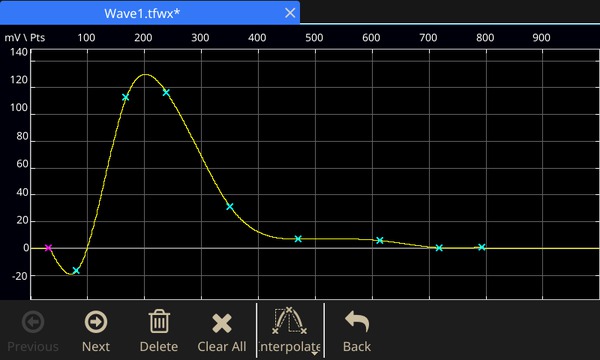Select the cyan point left of the peak
Viewport: 600px width, 360px height.
click(x=125, y=97)
